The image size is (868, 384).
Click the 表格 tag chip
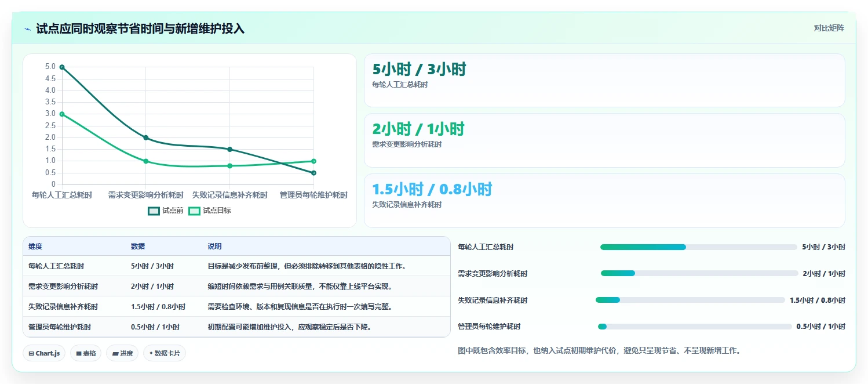(x=85, y=353)
